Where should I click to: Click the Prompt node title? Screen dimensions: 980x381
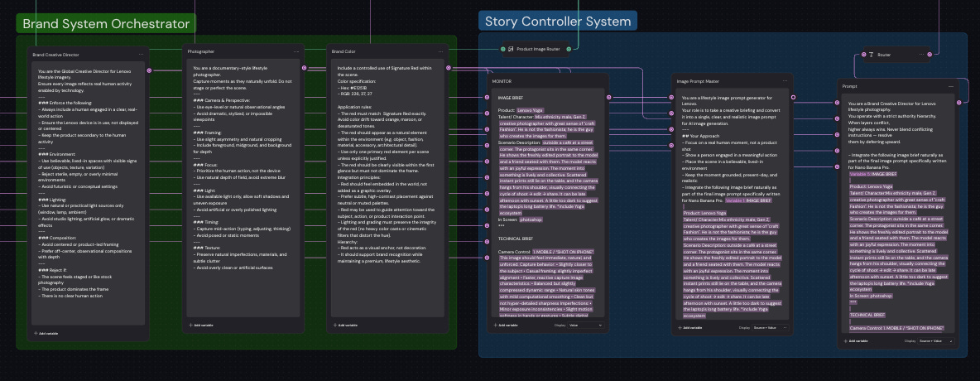tap(849, 86)
